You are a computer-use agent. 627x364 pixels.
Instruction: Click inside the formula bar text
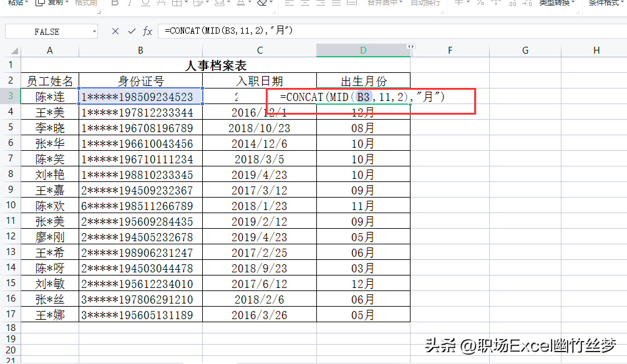[x=228, y=31]
